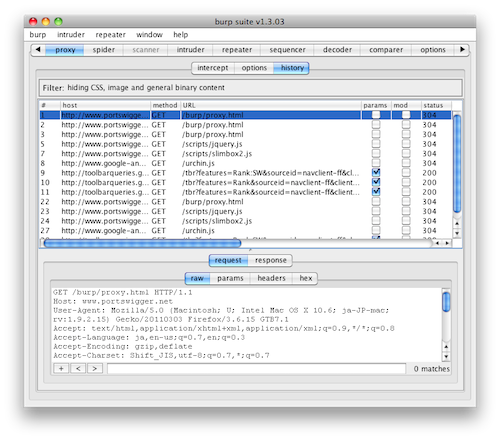This screenshot has height=440, width=500.
Task: Toggle mod checkbox for row 9
Action: point(406,173)
